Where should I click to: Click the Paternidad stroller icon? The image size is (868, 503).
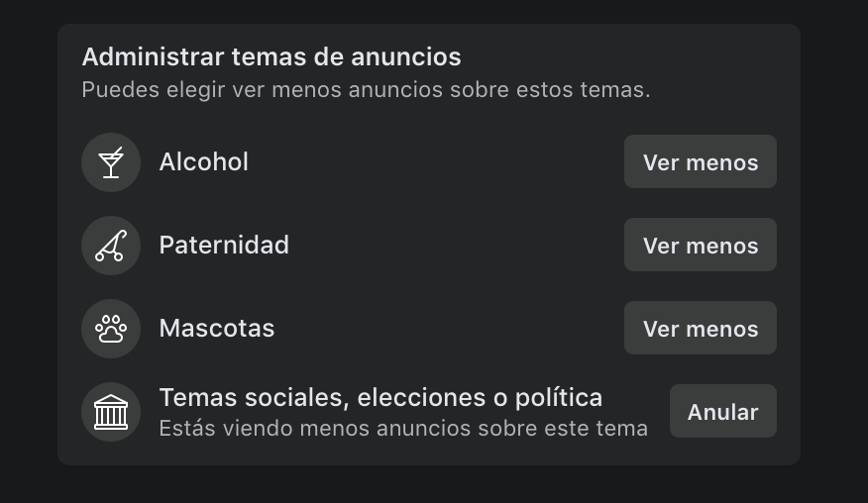(x=111, y=246)
